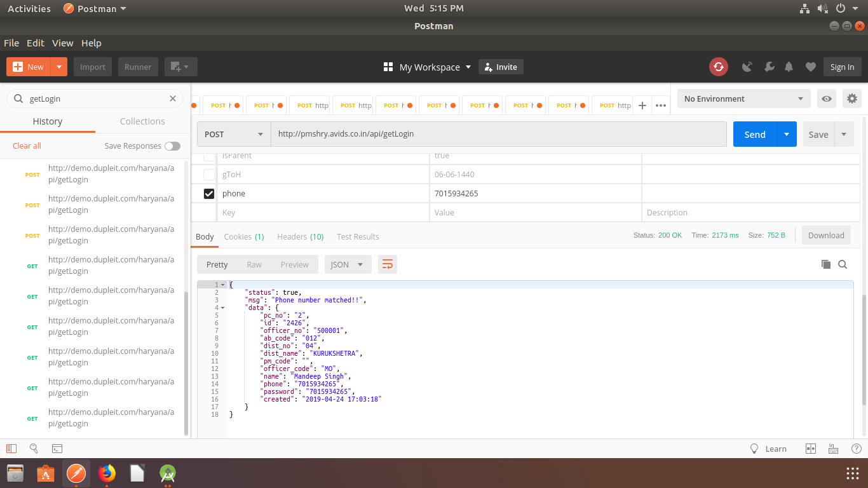Viewport: 868px width, 488px height.
Task: Open environment quick look eye icon
Action: (827, 98)
